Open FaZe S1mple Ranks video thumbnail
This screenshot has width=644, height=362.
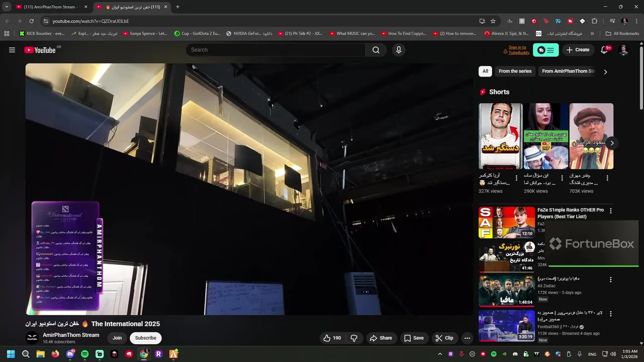[507, 222]
